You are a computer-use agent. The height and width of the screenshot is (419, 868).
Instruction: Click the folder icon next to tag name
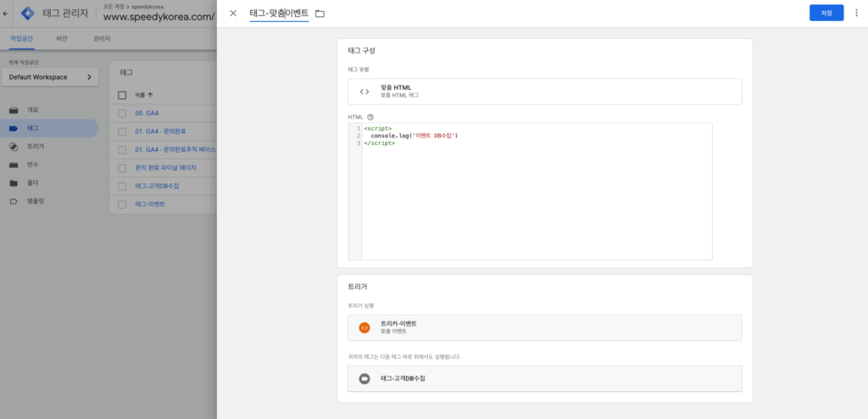pos(320,14)
